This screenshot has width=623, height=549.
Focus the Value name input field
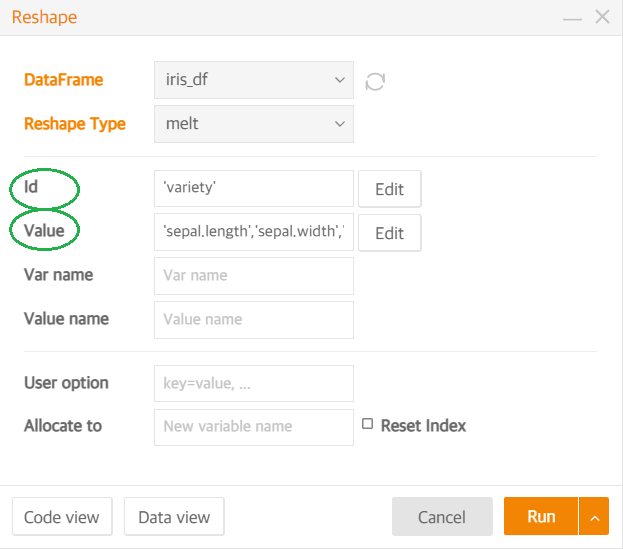254,320
